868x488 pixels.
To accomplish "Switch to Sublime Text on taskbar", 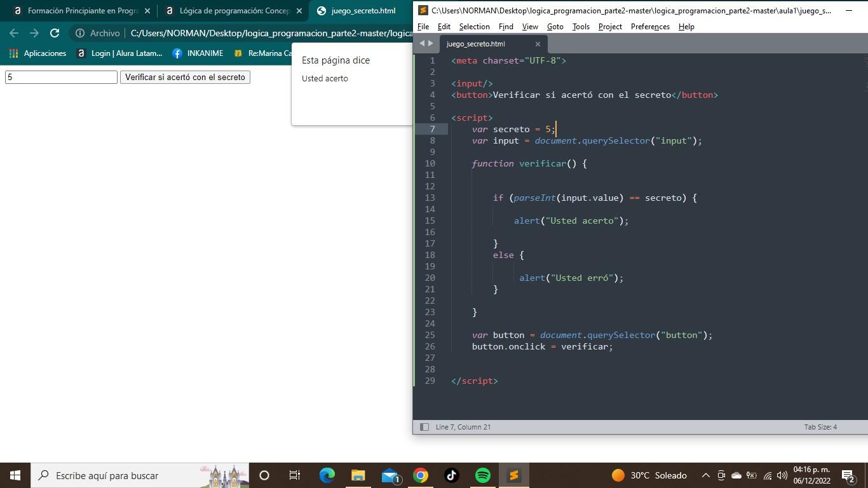I will [514, 475].
